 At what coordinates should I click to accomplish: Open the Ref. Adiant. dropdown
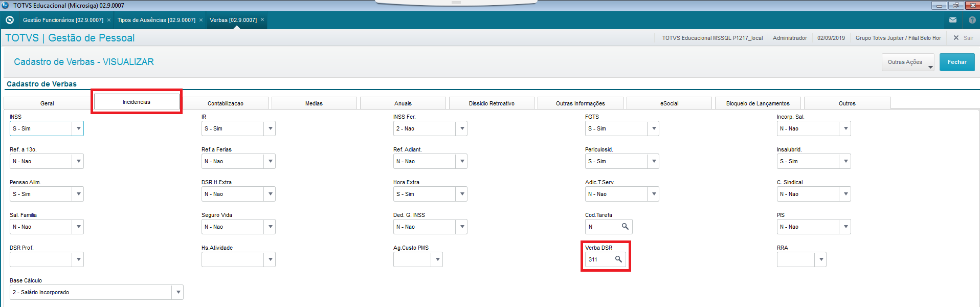pos(462,161)
